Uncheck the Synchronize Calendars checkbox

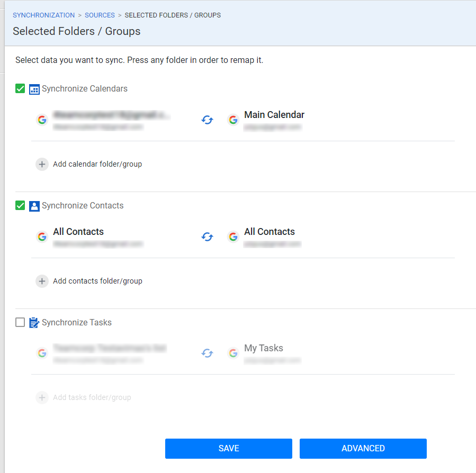[x=20, y=88]
